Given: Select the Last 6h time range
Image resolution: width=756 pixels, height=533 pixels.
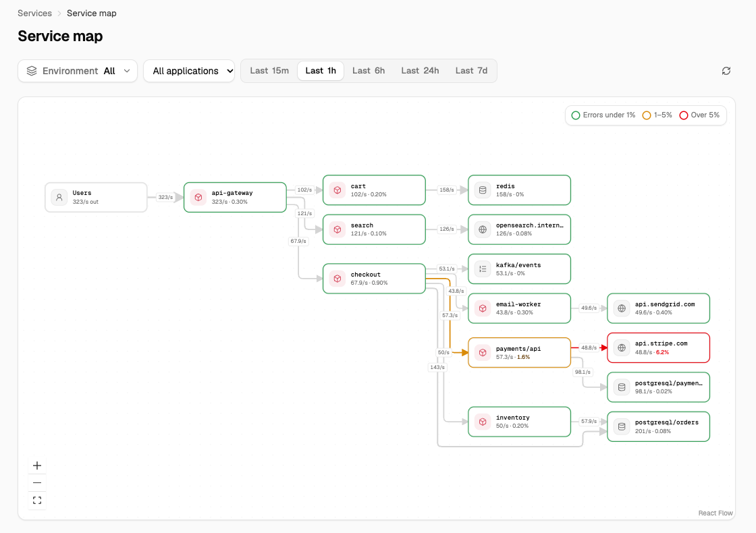Looking at the screenshot, I should [x=369, y=71].
